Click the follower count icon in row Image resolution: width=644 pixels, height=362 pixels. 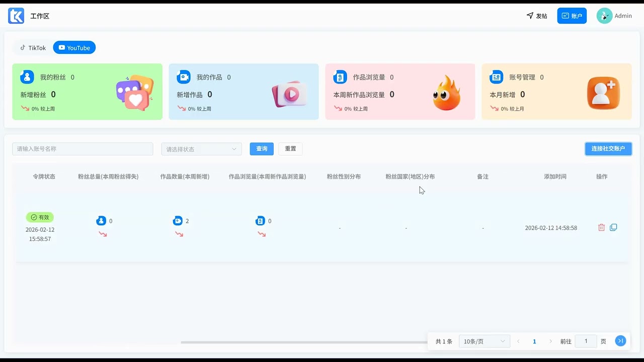pyautogui.click(x=101, y=221)
